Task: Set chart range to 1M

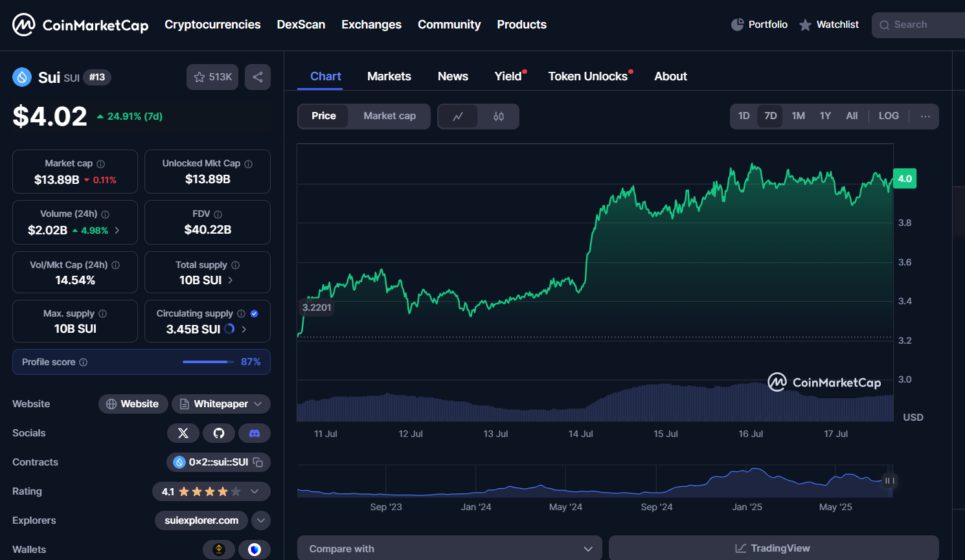Action: (x=798, y=116)
